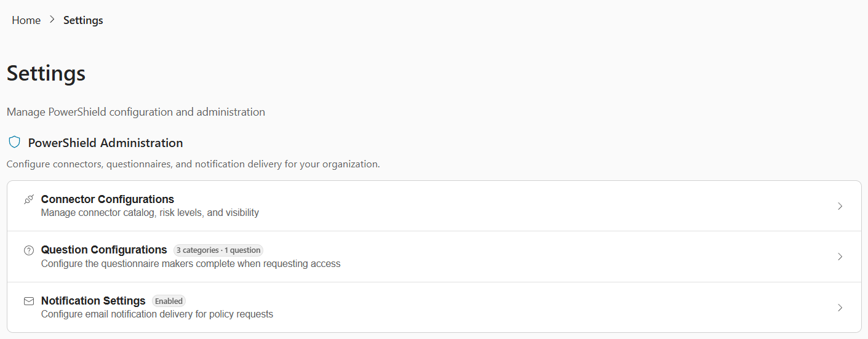868x339 pixels.
Task: Click 'Configure the questionnaire makers complete' description
Action: tap(191, 263)
